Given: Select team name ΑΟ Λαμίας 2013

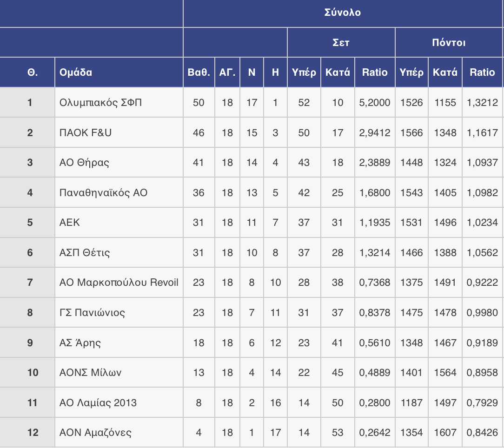Looking at the screenshot, I should pos(98,402).
